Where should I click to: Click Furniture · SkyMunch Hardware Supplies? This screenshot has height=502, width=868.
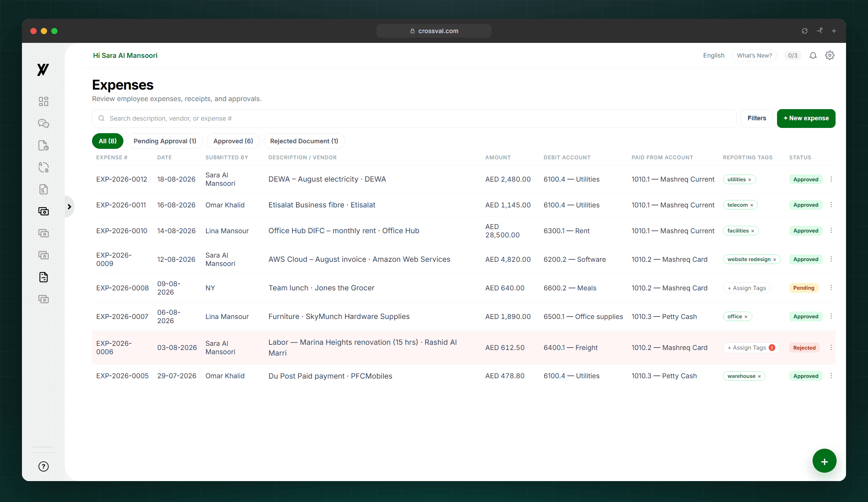click(339, 317)
